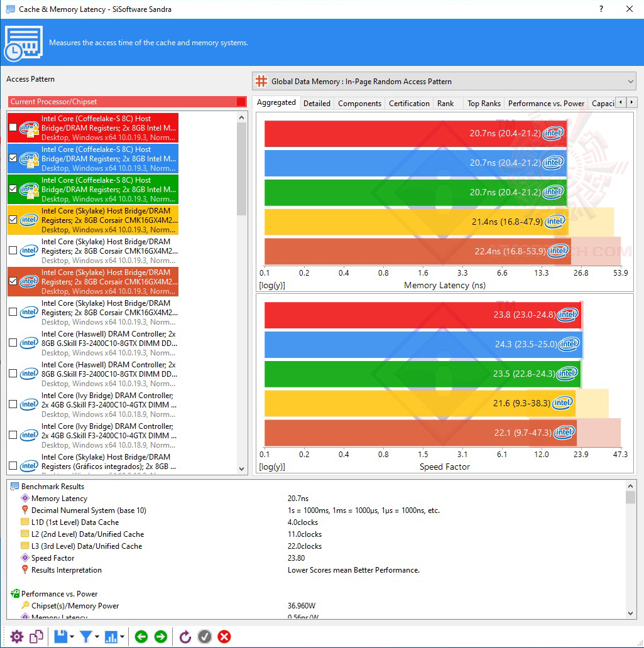Viewport: 644px width, 648px height.
Task: Click Intel logo on the 21.4ns yellow bar
Action: click(x=555, y=222)
